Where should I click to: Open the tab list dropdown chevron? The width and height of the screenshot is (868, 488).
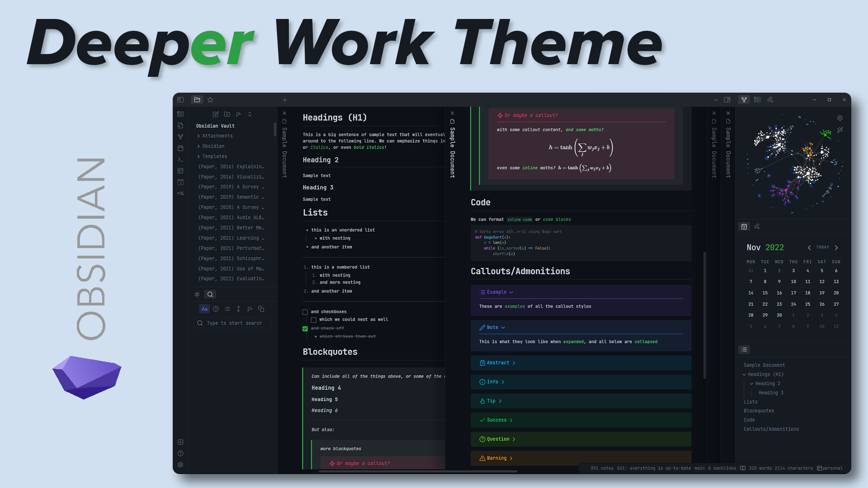(x=716, y=100)
